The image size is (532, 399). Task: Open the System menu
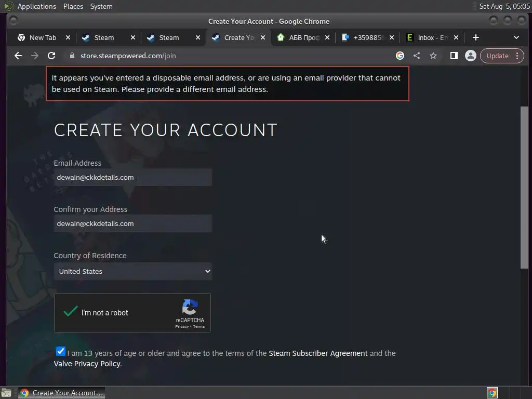coord(101,6)
